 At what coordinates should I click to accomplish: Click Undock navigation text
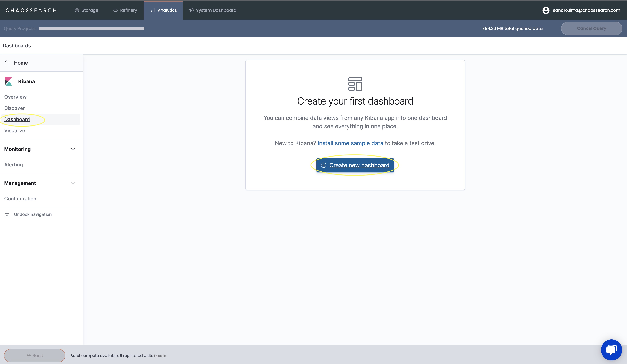33,214
